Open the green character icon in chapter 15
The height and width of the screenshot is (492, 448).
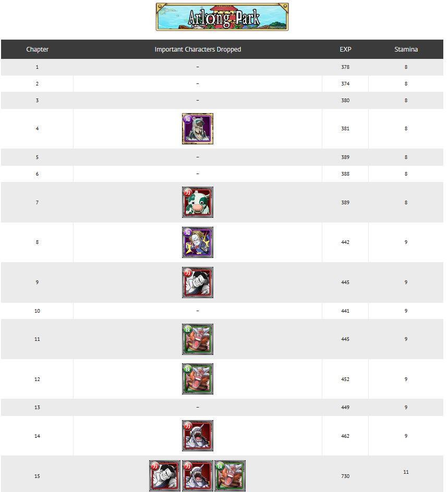click(230, 476)
